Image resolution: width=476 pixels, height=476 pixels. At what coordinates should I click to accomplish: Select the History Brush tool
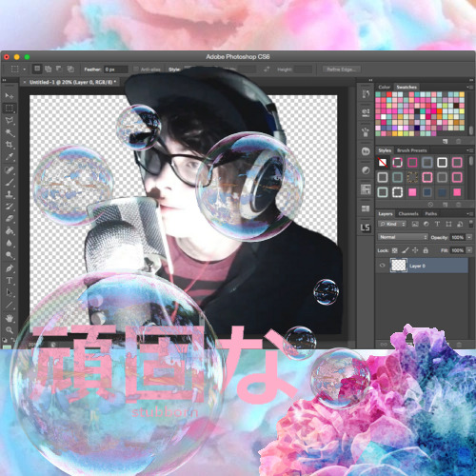coord(10,207)
